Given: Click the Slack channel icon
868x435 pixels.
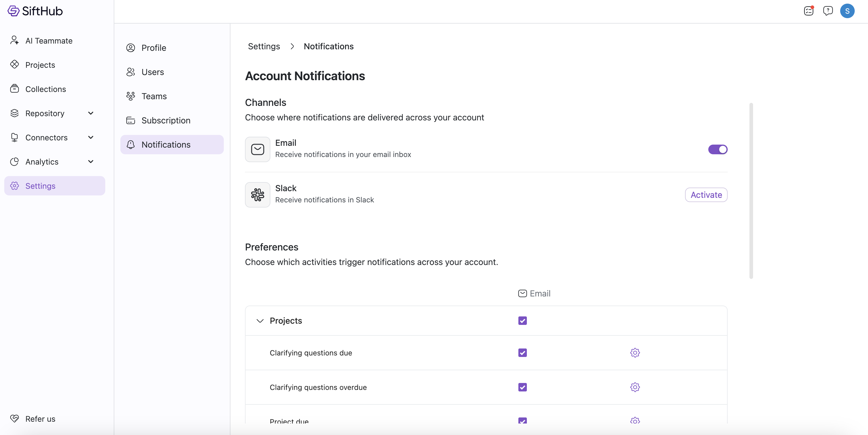Looking at the screenshot, I should click(257, 195).
